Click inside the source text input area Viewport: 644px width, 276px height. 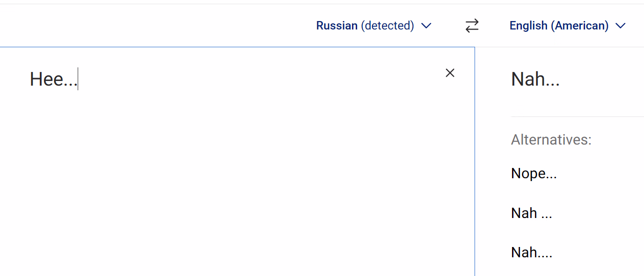234,140
